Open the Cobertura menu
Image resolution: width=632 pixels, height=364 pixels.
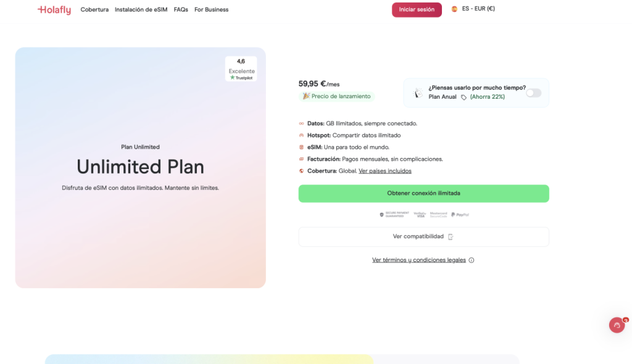94,9
